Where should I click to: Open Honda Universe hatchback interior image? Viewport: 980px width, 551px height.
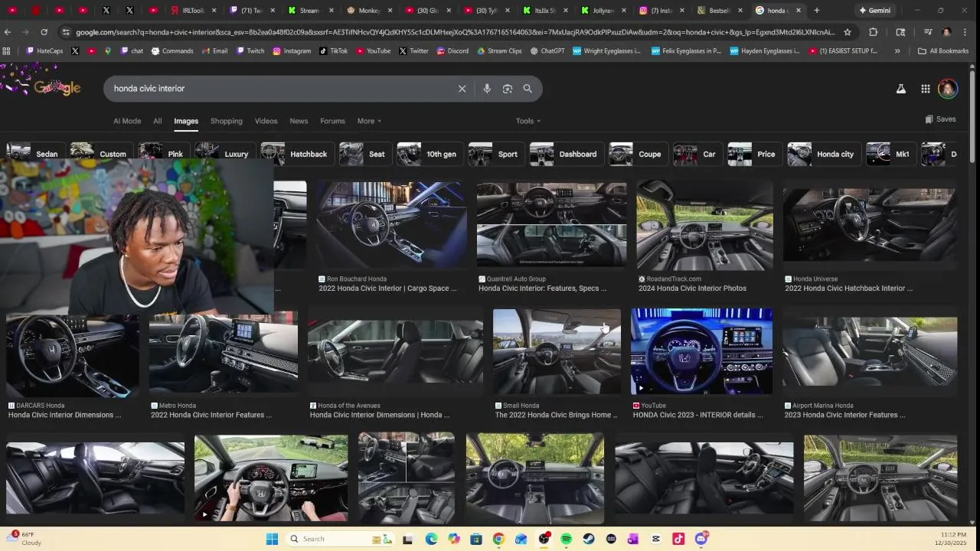870,225
